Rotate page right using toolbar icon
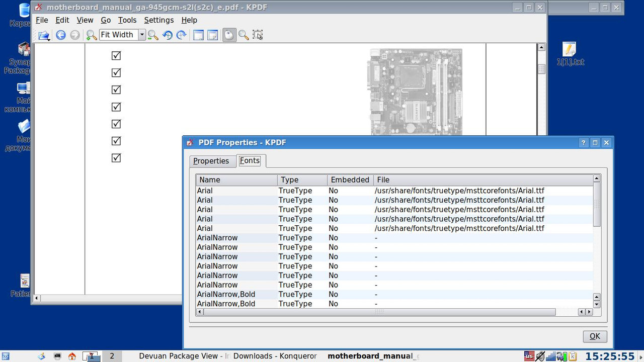 182,35
